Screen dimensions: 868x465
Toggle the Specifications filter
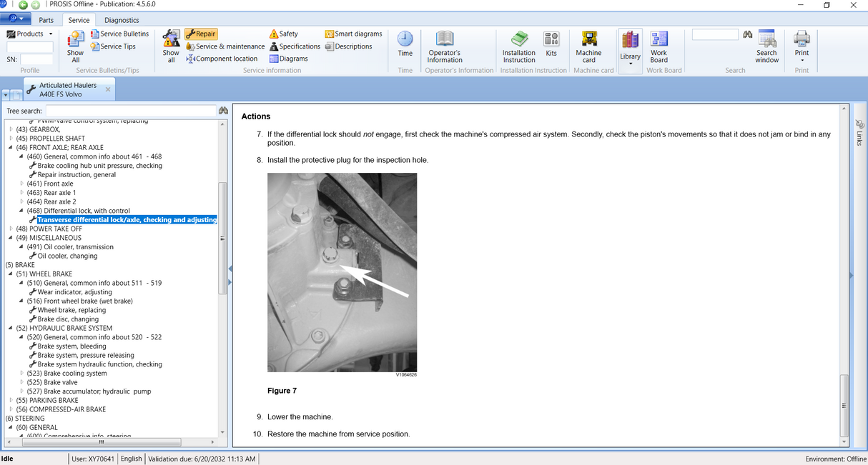(x=295, y=46)
